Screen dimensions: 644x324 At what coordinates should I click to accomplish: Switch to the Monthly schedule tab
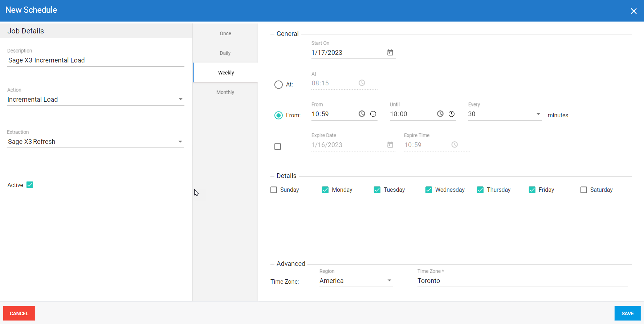pyautogui.click(x=225, y=92)
